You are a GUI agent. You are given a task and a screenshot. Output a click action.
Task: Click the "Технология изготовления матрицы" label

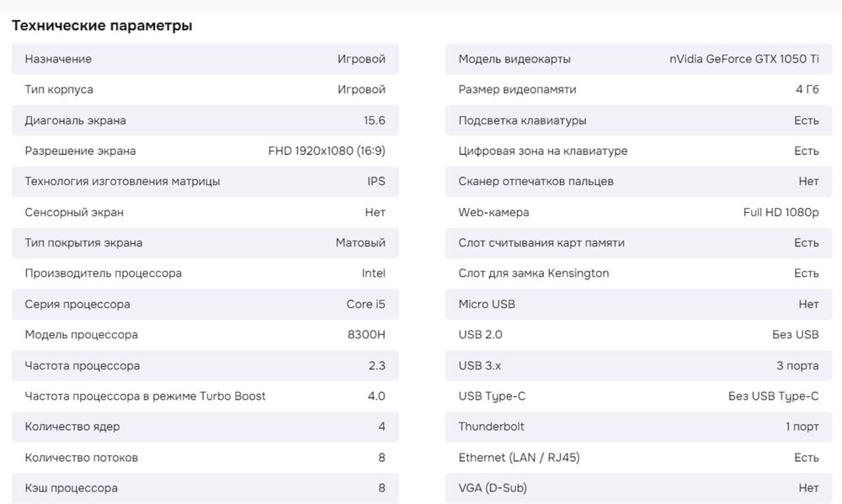[123, 182]
